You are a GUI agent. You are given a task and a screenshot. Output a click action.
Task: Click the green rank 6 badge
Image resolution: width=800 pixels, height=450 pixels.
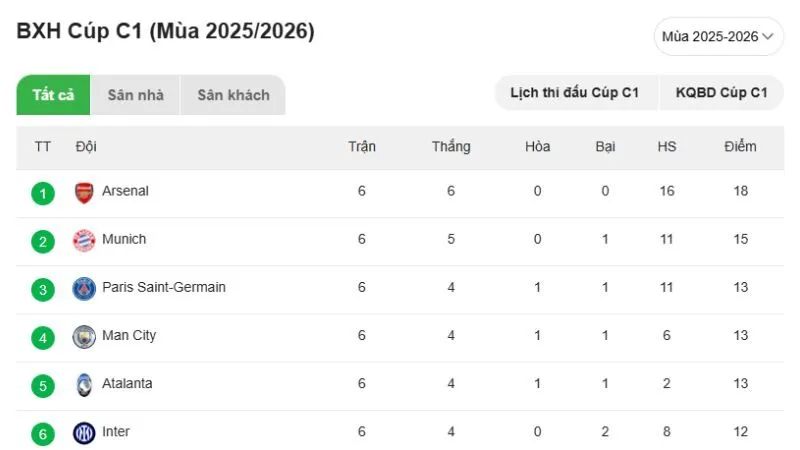coord(42,433)
